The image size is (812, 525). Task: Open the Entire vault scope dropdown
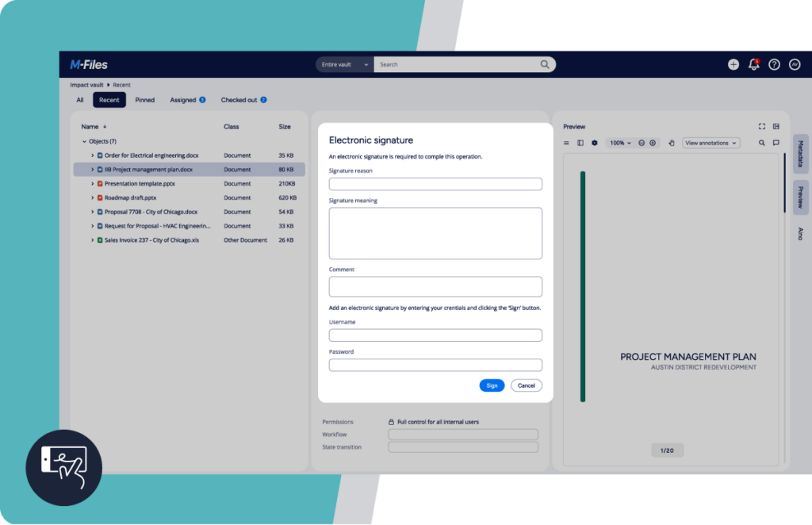click(x=344, y=64)
